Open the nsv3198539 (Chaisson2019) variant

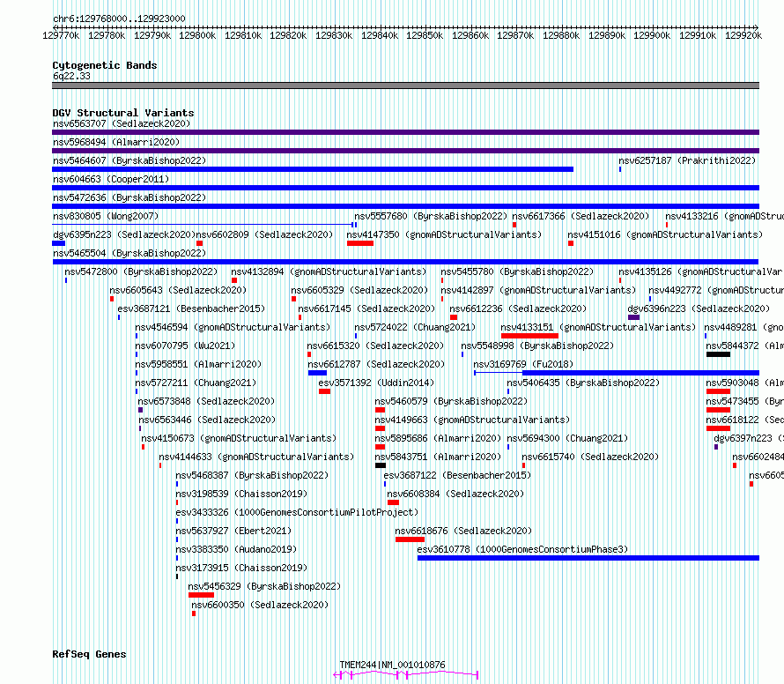pos(241,494)
